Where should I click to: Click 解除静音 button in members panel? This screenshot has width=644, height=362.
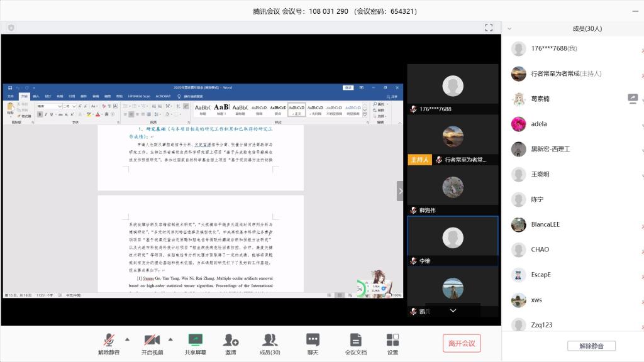tap(591, 346)
